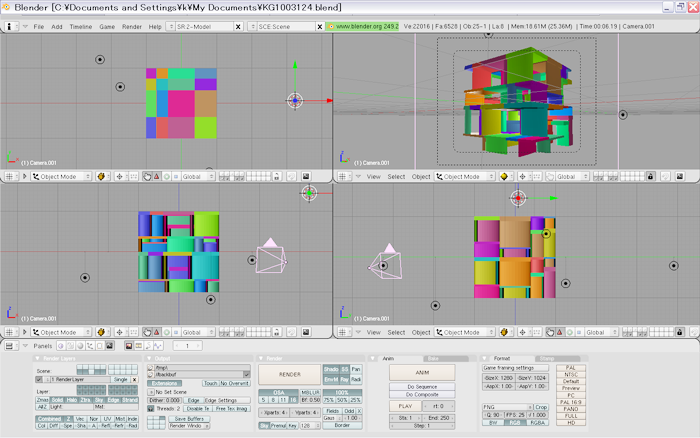Image resolution: width=700 pixels, height=438 pixels.
Task: Click lock layers icon in upper-left view header
Action: [276, 176]
